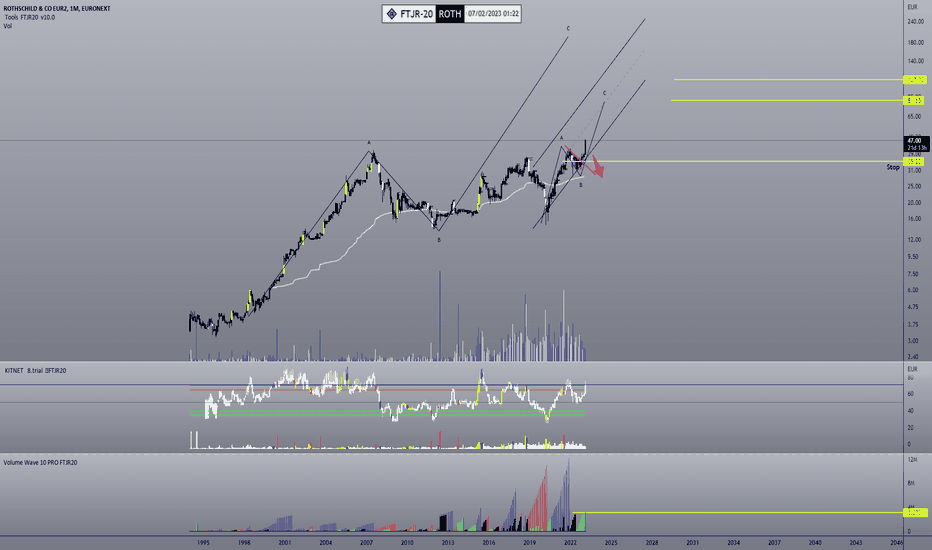The width and height of the screenshot is (932, 550).
Task: Click the 2025 year on time axis
Action: click(611, 543)
